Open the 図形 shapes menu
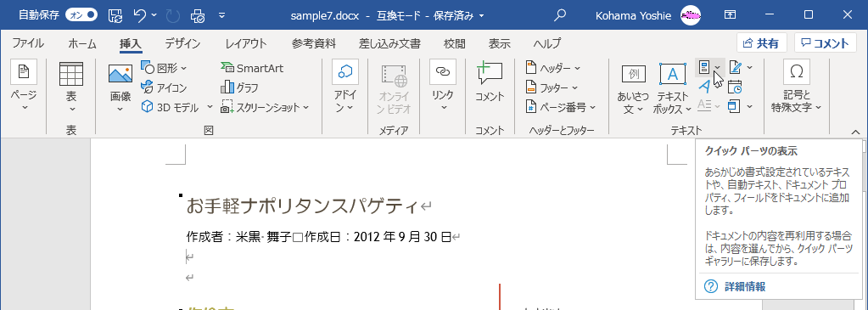The image size is (868, 310). tap(165, 68)
